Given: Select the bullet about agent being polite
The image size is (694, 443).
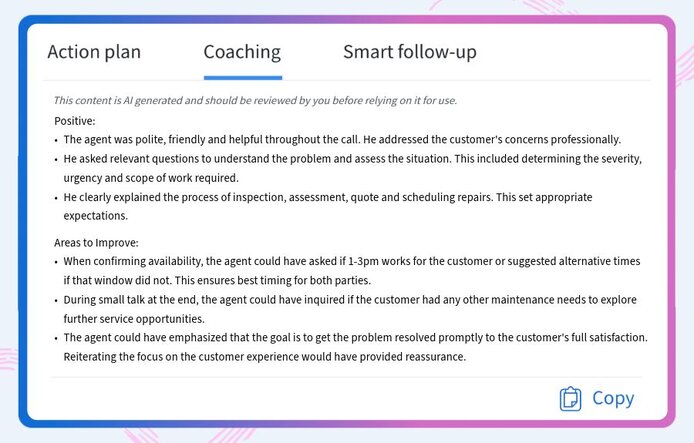Looking at the screenshot, I should point(342,140).
